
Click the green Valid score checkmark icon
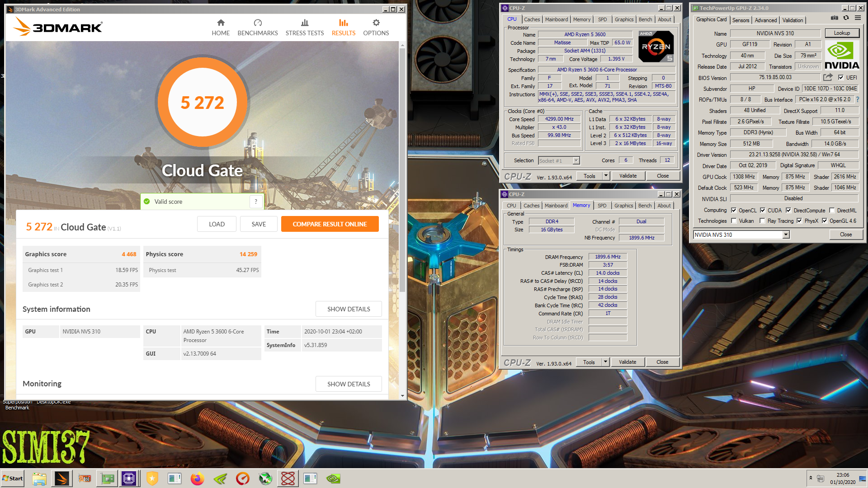(x=146, y=202)
